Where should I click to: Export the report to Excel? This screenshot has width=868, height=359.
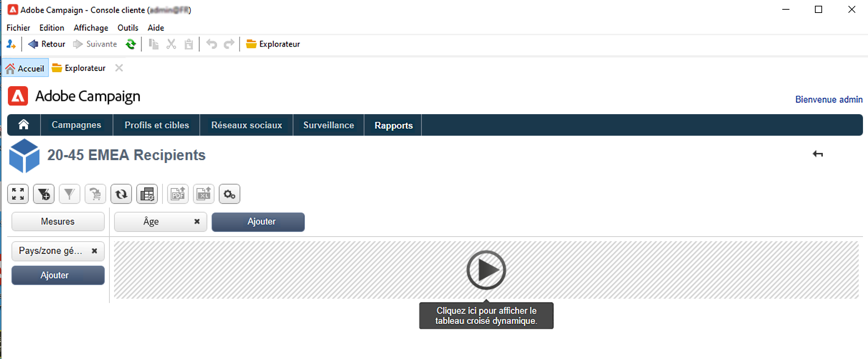tap(204, 194)
